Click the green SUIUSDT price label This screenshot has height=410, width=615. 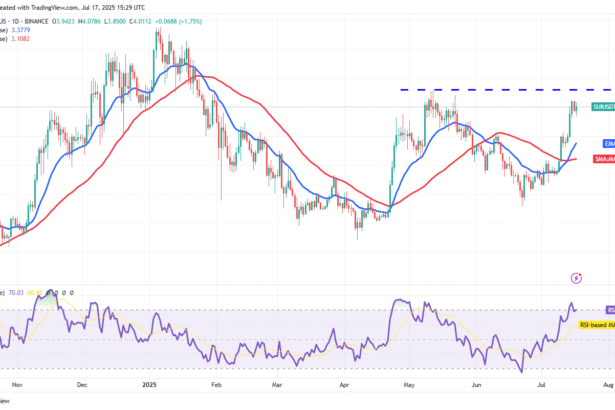pyautogui.click(x=602, y=106)
